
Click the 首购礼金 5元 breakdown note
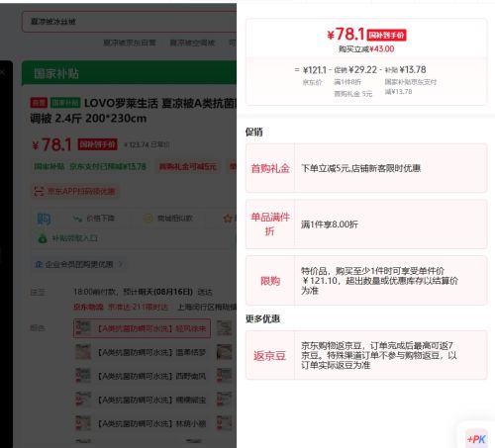tap(352, 94)
